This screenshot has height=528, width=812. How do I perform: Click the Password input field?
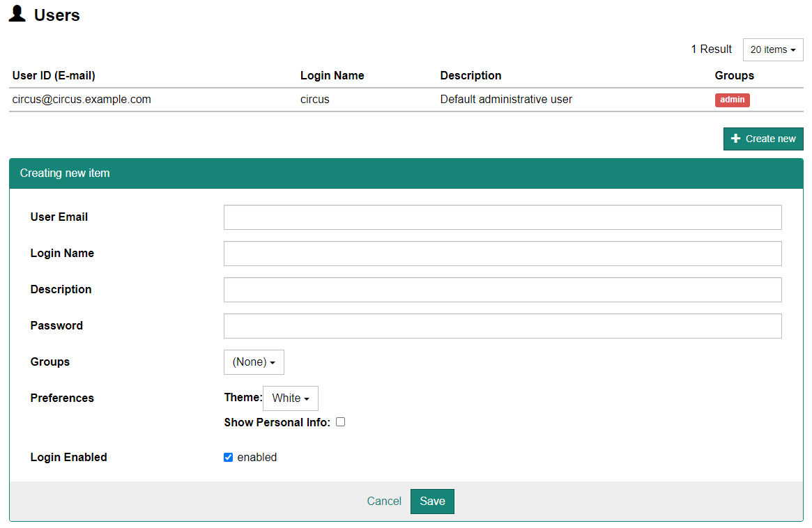[502, 325]
